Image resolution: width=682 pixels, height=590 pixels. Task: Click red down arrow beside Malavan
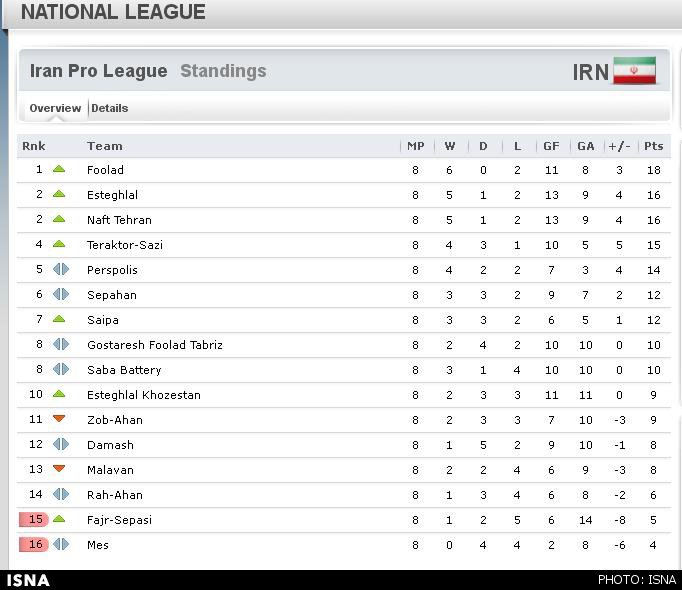(x=59, y=470)
